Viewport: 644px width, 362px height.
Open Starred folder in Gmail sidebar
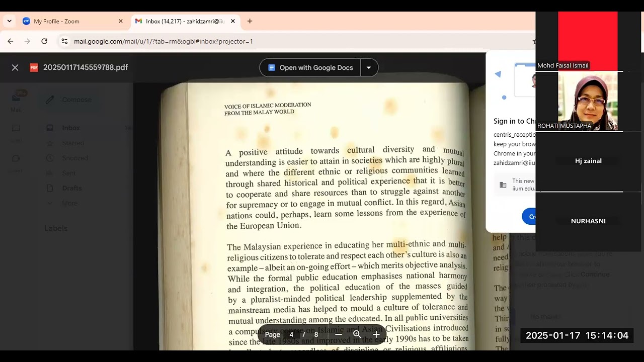coord(73,143)
